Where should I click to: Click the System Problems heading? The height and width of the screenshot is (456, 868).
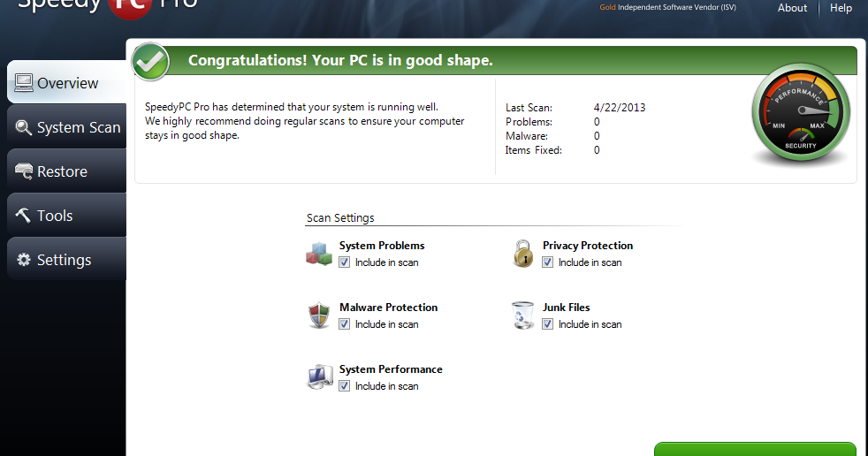(382, 245)
